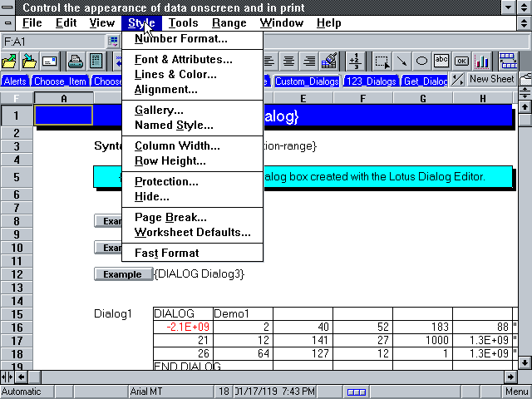Click the left align text icon
532x399 pixels.
point(269,62)
